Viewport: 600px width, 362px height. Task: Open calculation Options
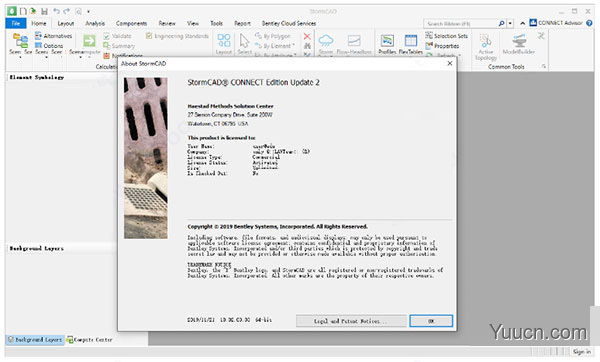tap(49, 46)
